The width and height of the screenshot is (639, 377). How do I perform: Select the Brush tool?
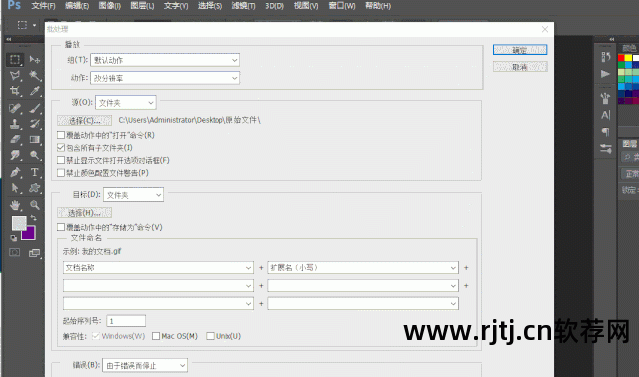coord(35,108)
